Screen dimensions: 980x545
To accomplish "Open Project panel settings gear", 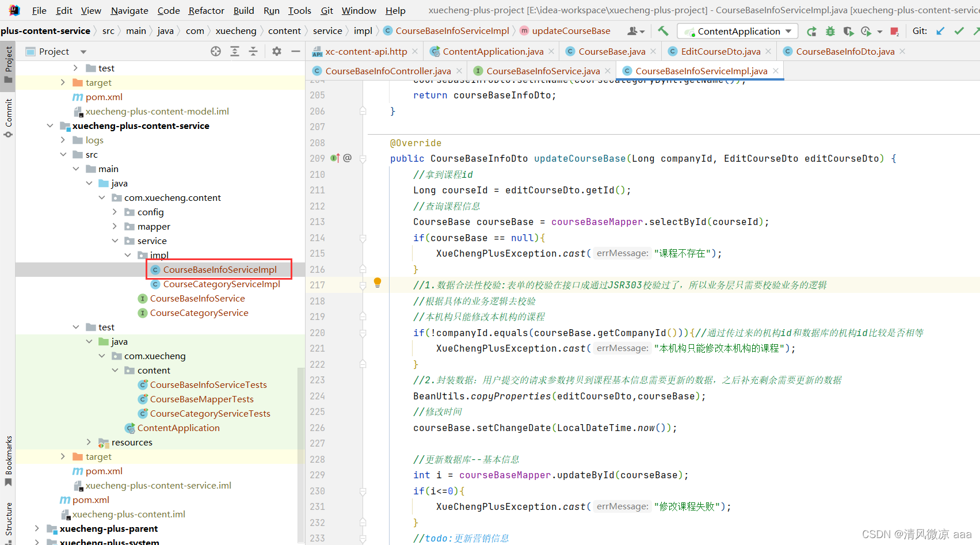I will click(x=277, y=51).
